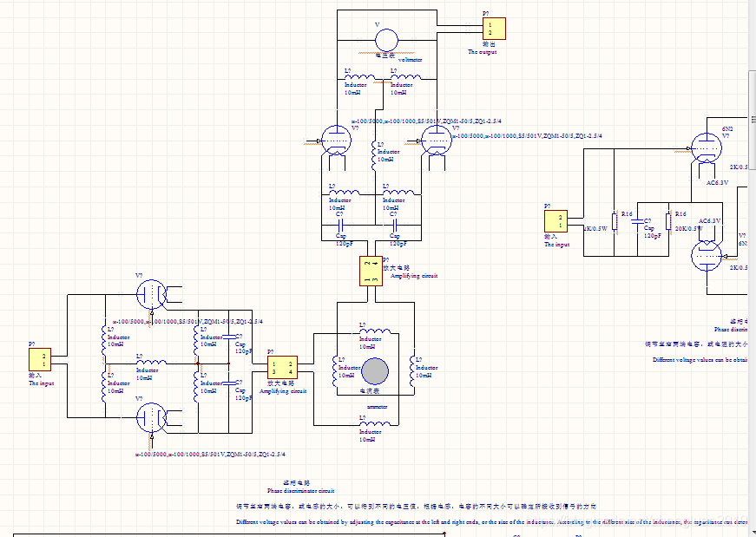The image size is (756, 537).
Task: Select the upper 120pF capacitor in the lower-left circuit
Action: point(229,336)
